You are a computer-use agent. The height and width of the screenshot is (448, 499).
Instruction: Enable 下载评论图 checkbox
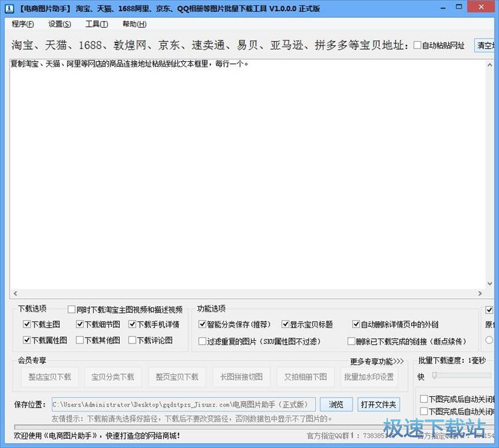(133, 341)
